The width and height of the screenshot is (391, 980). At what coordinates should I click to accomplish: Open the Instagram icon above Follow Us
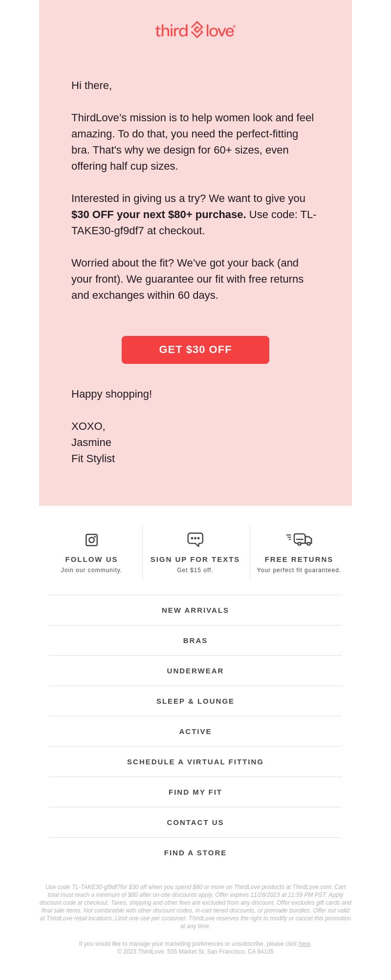tap(91, 540)
